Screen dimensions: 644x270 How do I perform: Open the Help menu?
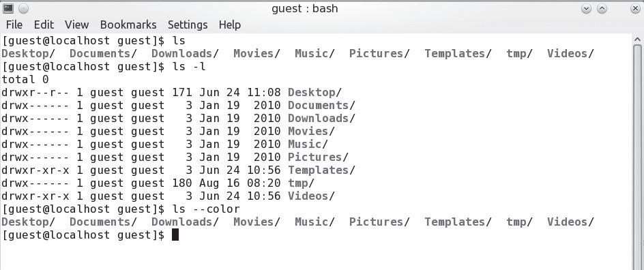[x=230, y=25]
